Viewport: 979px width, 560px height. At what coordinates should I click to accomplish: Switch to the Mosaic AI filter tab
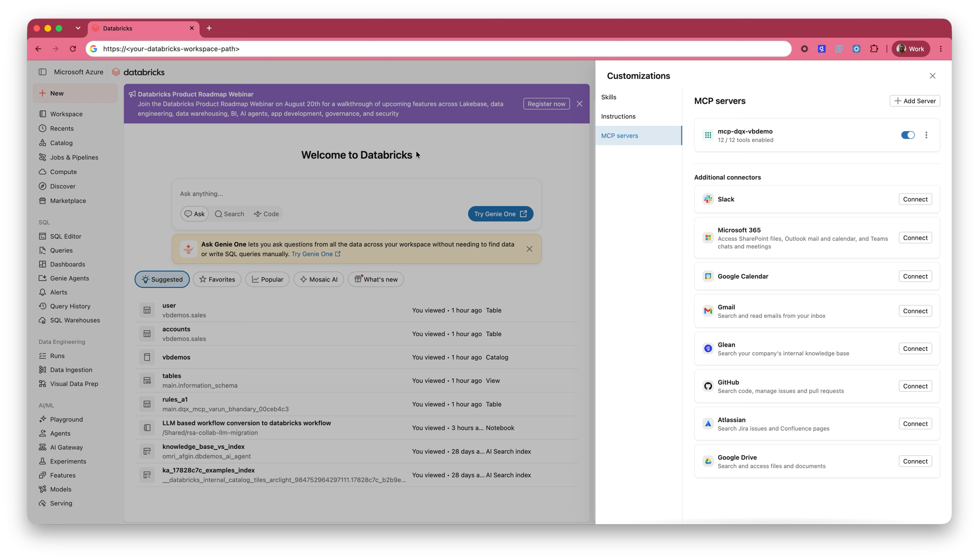(x=319, y=280)
